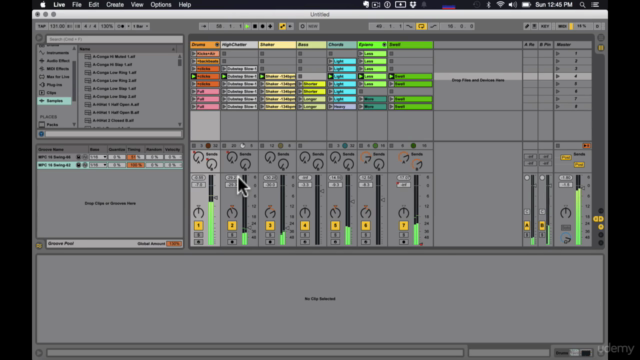
Task: Click track 1 activator button
Action: pyautogui.click(x=198, y=225)
